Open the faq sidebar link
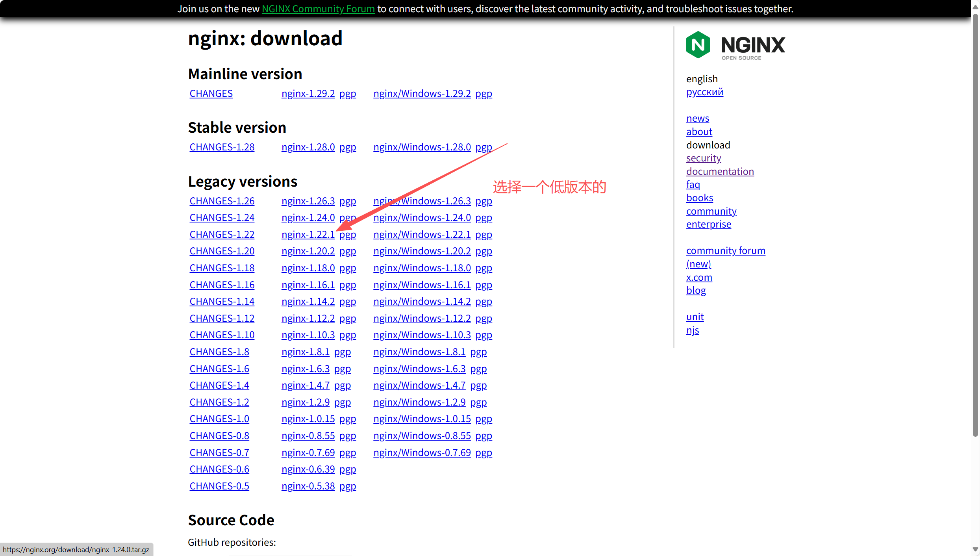This screenshot has height=556, width=980. (x=693, y=185)
